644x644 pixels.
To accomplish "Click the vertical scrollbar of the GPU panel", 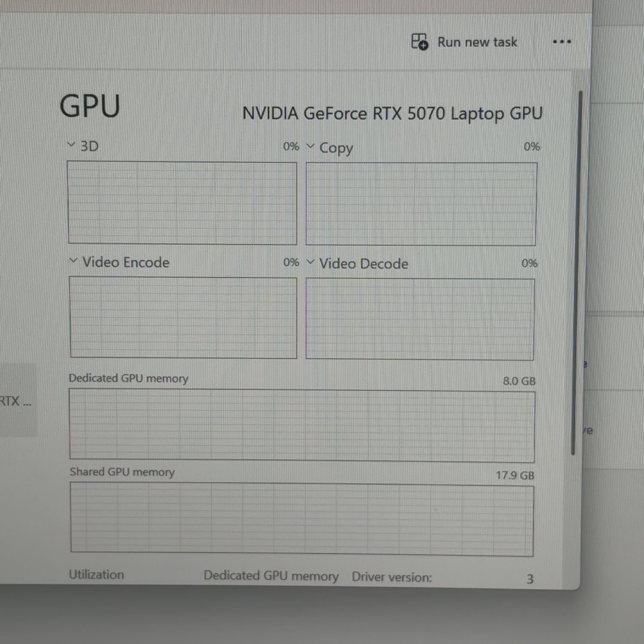I will click(x=577, y=273).
